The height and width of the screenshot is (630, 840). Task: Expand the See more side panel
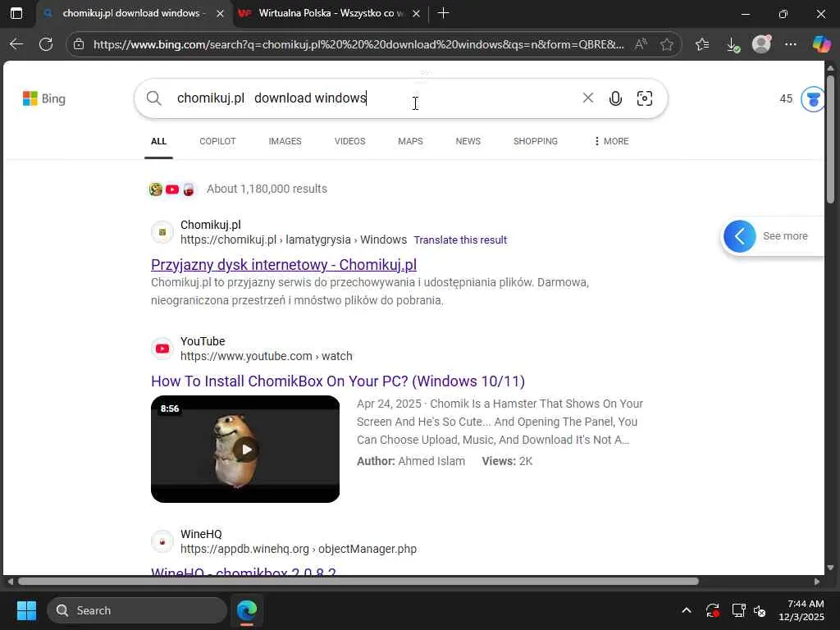point(772,236)
